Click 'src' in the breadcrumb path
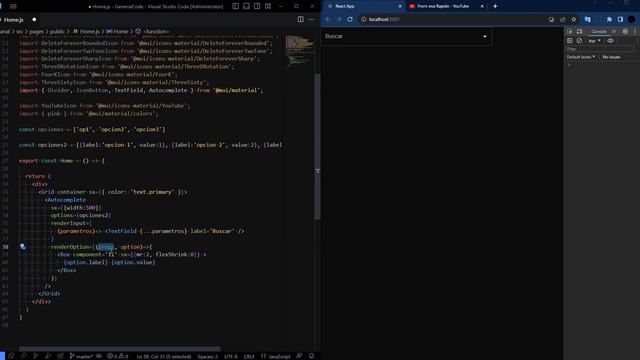This screenshot has width=640, height=360. (20, 31)
